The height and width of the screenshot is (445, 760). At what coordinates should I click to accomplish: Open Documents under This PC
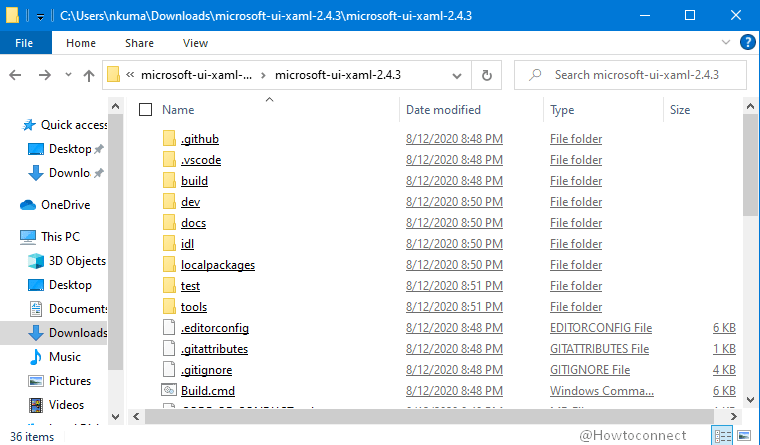[67, 309]
